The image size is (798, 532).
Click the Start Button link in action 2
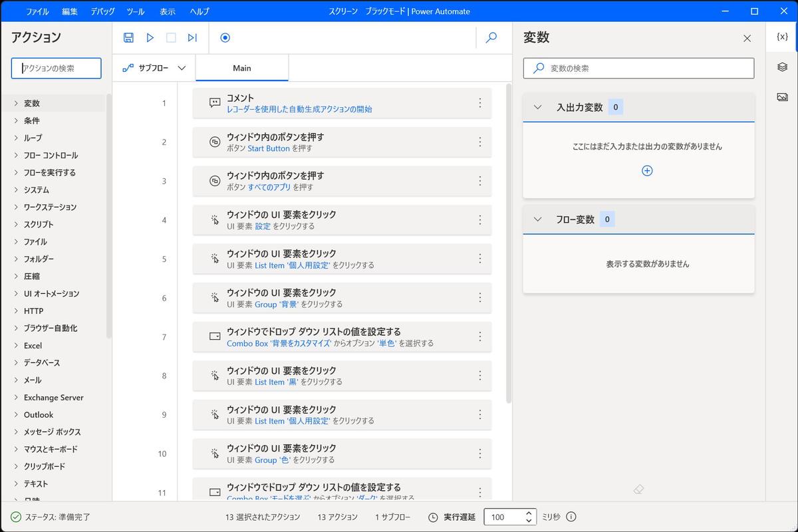[x=269, y=148]
